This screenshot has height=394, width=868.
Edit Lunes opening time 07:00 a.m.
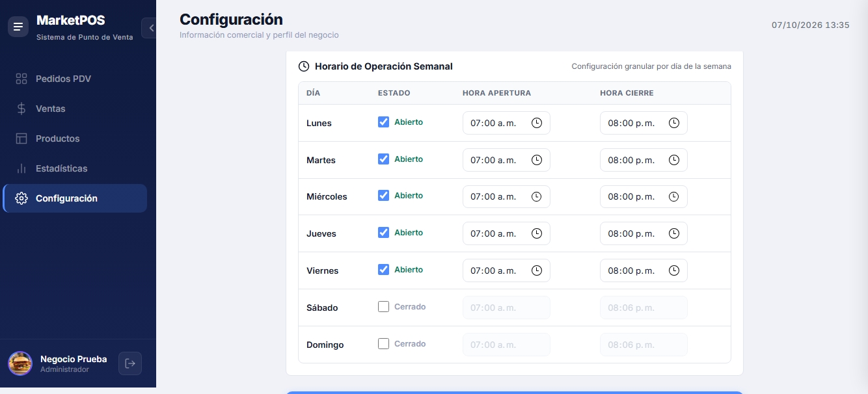point(506,123)
